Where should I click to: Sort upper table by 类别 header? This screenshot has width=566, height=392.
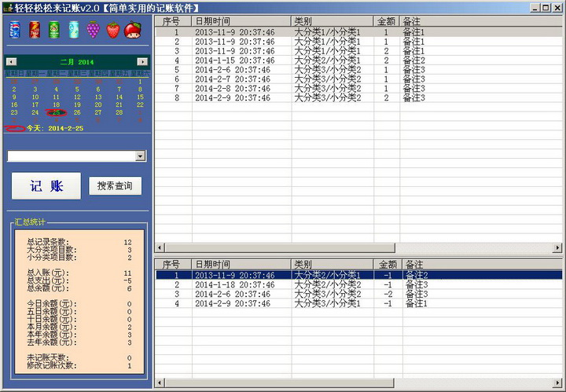click(332, 21)
